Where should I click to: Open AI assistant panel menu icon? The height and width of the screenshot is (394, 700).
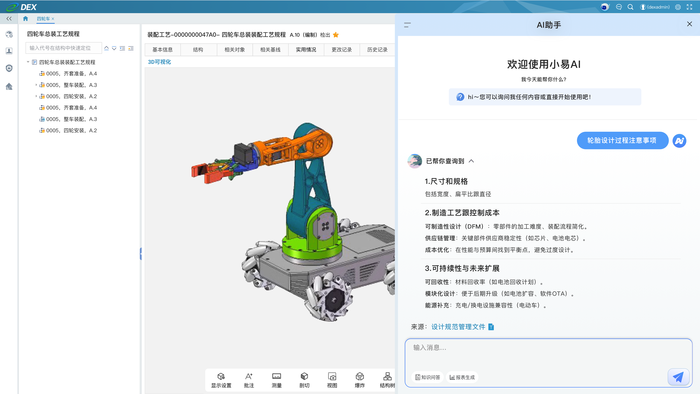click(x=407, y=25)
